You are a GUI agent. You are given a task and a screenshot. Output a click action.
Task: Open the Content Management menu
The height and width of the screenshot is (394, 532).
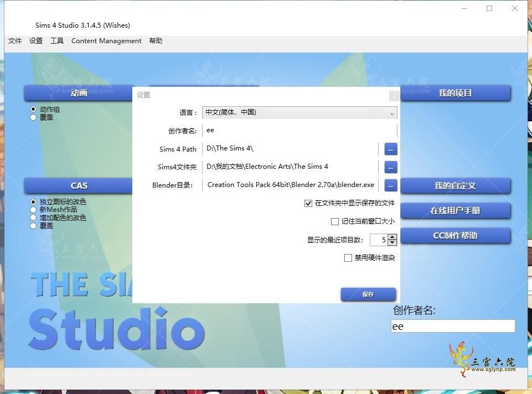pos(106,41)
